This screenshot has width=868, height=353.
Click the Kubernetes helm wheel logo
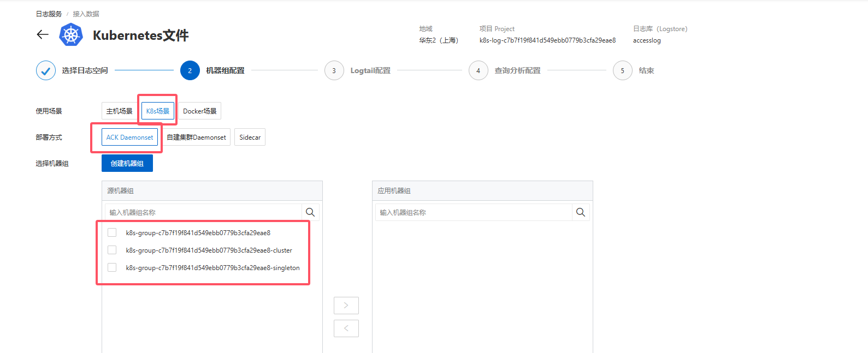click(71, 35)
